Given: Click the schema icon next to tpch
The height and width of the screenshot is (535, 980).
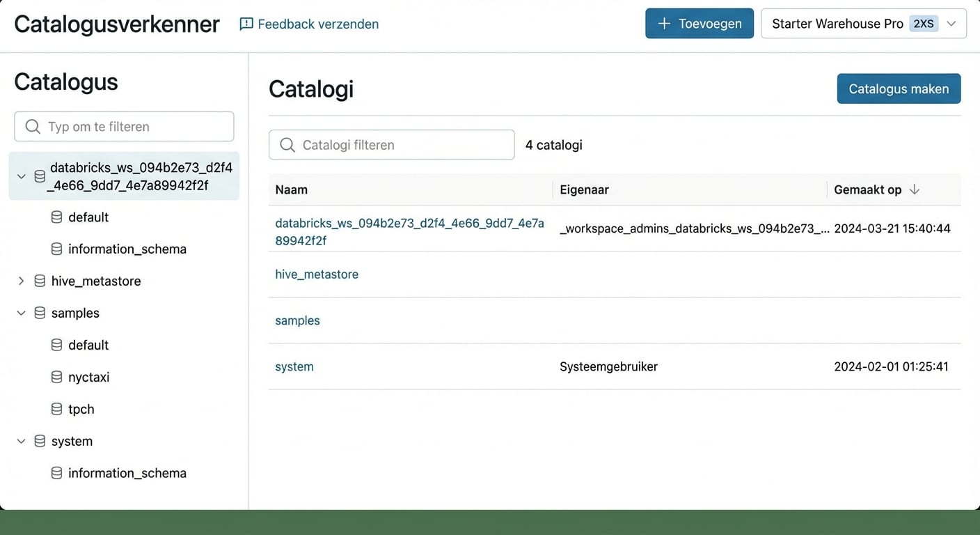Looking at the screenshot, I should tap(56, 409).
